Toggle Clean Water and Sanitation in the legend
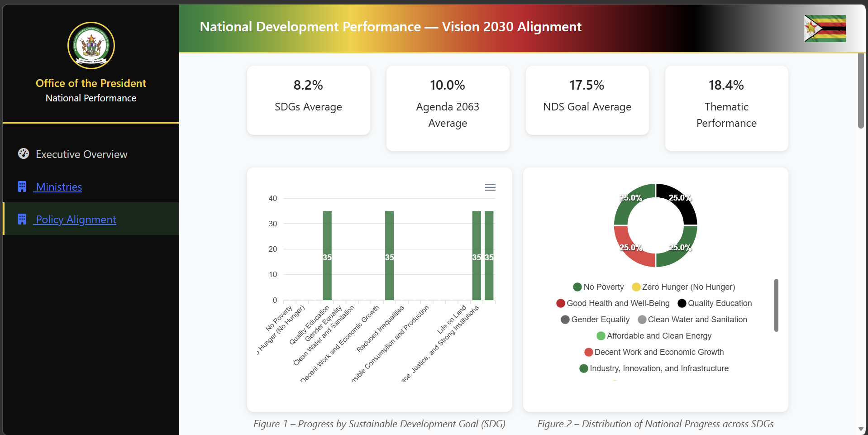Image resolution: width=868 pixels, height=435 pixels. pos(692,319)
